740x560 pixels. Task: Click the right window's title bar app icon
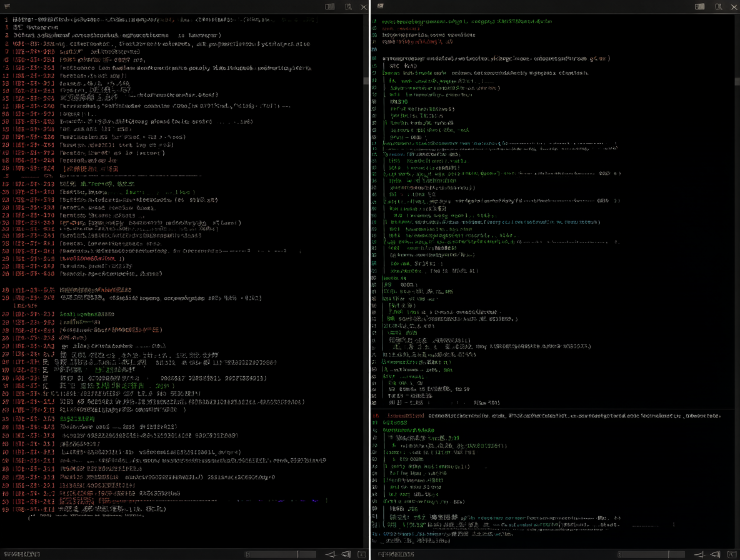(381, 6)
